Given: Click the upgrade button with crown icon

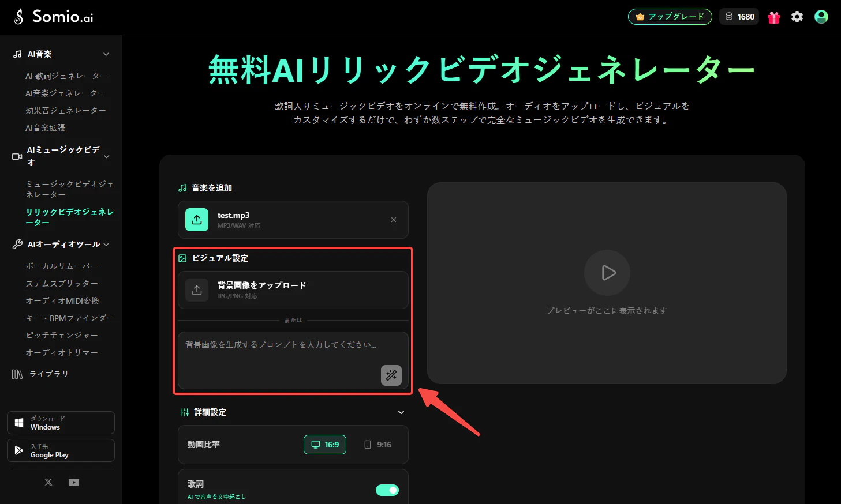Looking at the screenshot, I should (x=670, y=17).
